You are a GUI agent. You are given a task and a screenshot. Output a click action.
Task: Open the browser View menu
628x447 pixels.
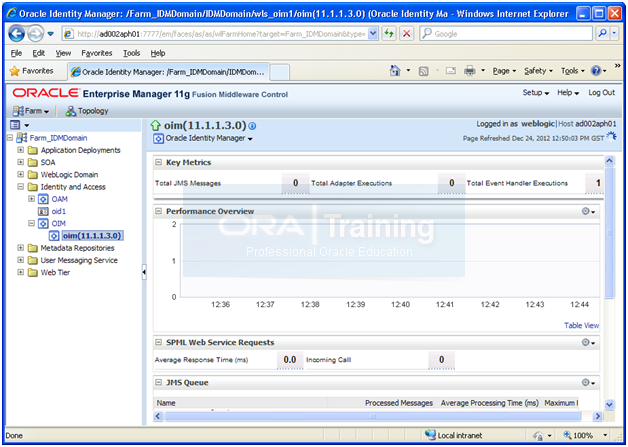(63, 53)
